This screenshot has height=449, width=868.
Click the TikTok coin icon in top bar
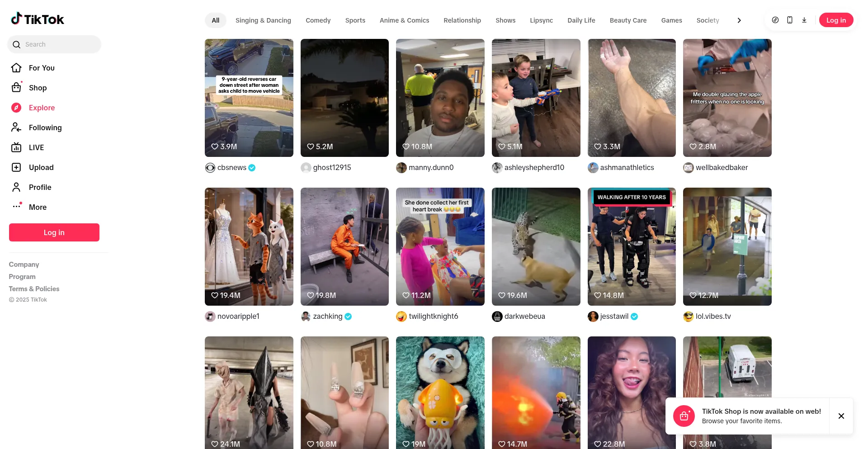(x=775, y=20)
